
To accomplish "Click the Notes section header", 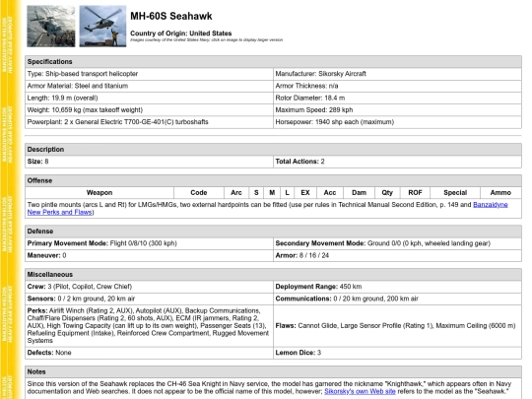I will [x=273, y=371].
